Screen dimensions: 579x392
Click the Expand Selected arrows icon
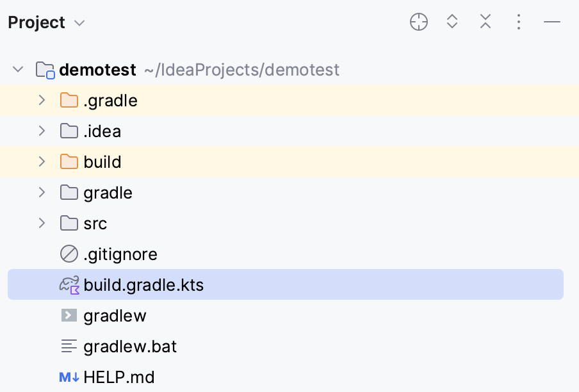[x=452, y=22]
